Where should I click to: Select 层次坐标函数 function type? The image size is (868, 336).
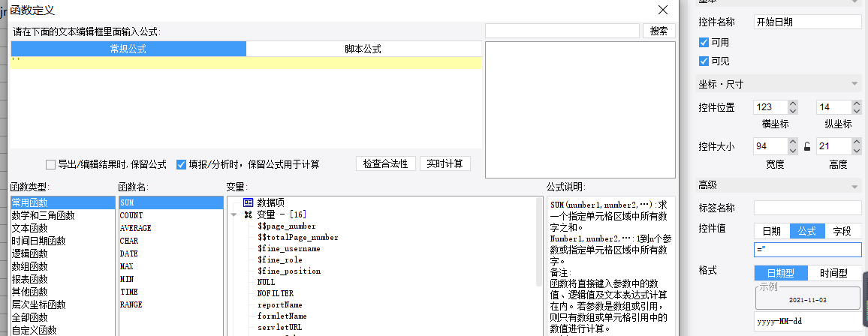pyautogui.click(x=64, y=304)
